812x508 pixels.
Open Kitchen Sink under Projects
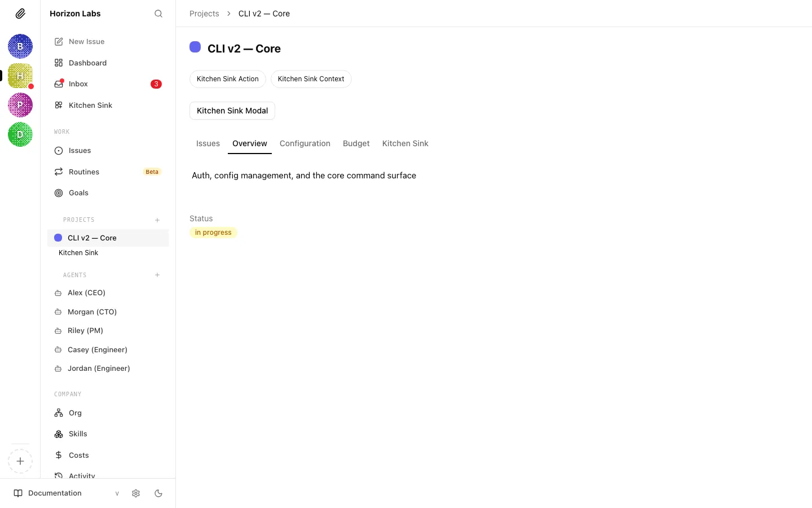click(78, 253)
